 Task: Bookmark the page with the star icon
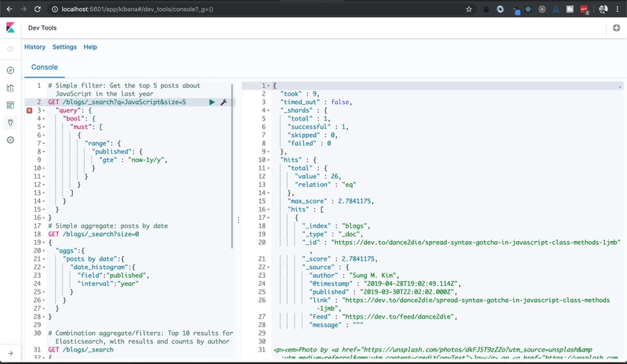click(x=469, y=9)
